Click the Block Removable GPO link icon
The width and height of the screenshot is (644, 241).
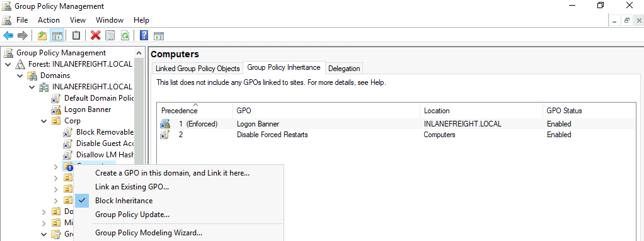pyautogui.click(x=68, y=132)
